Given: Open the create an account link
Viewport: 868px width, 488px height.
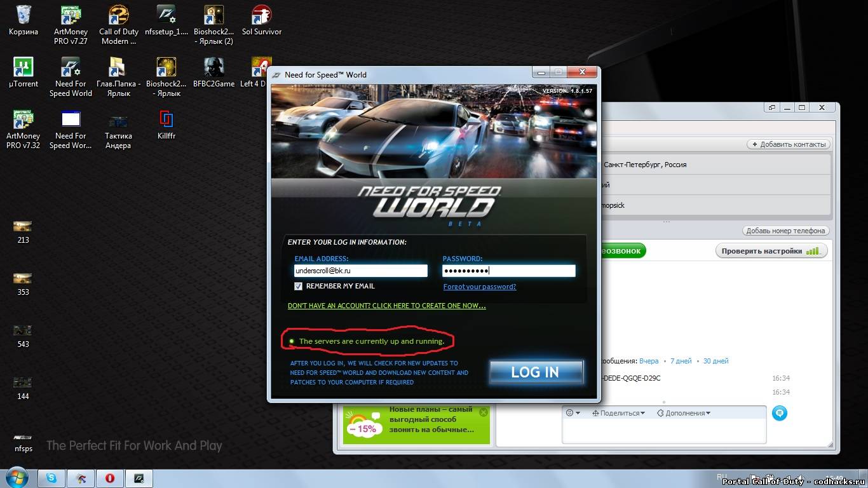Looking at the screenshot, I should coord(386,306).
